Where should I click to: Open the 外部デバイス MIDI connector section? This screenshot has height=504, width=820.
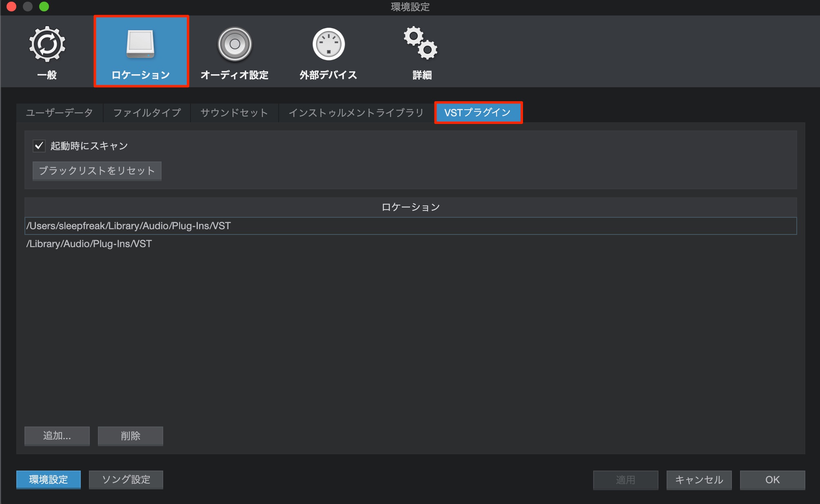[328, 52]
